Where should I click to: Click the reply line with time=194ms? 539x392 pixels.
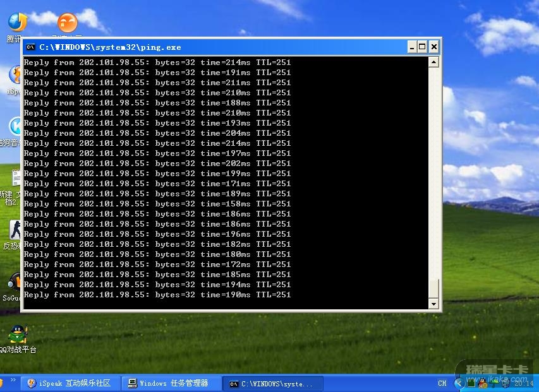(157, 284)
